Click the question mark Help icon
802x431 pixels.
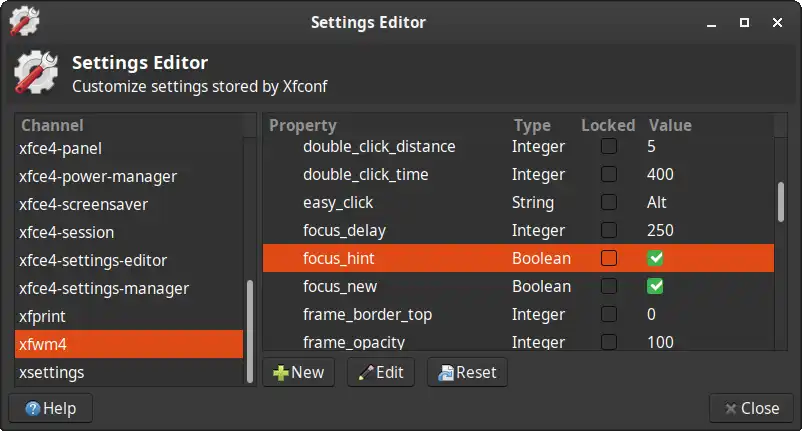click(x=33, y=409)
